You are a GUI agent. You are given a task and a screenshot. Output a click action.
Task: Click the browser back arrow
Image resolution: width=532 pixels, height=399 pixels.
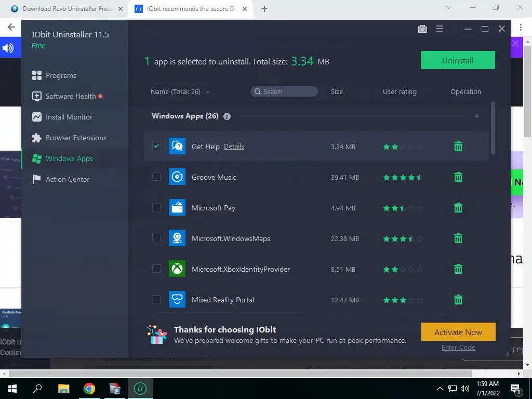(x=11, y=27)
